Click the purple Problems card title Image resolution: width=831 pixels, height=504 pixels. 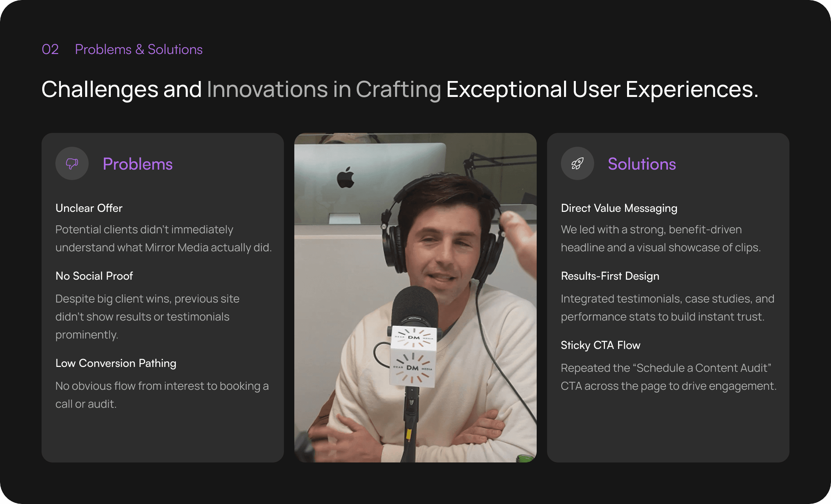(x=137, y=164)
